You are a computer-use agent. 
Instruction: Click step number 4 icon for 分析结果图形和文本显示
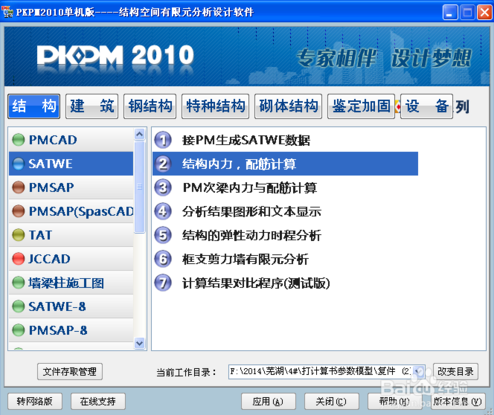[163, 211]
